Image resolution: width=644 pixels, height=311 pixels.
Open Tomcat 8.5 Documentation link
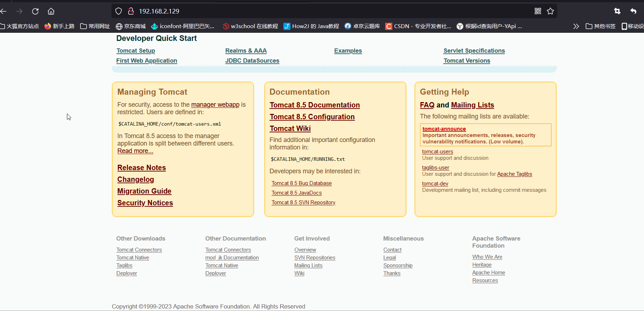(315, 105)
